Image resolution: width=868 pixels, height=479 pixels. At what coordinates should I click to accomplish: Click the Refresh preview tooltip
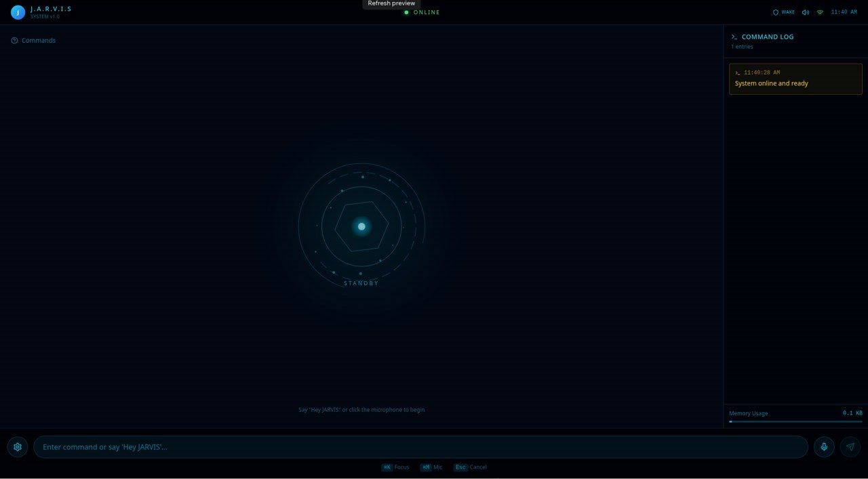click(x=391, y=4)
